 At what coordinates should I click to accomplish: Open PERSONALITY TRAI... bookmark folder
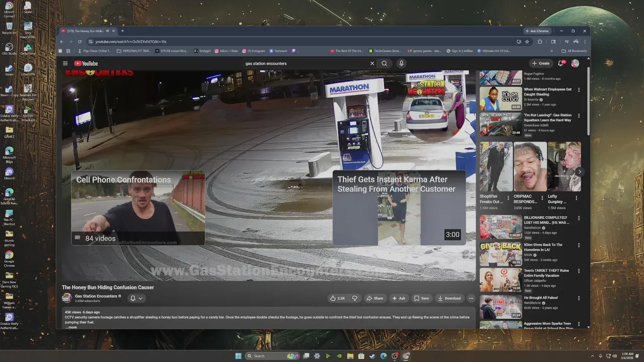tap(133, 51)
